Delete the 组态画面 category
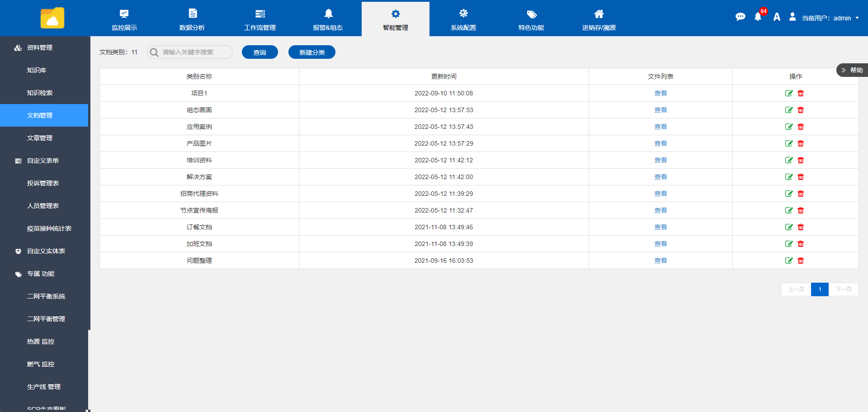 click(801, 110)
